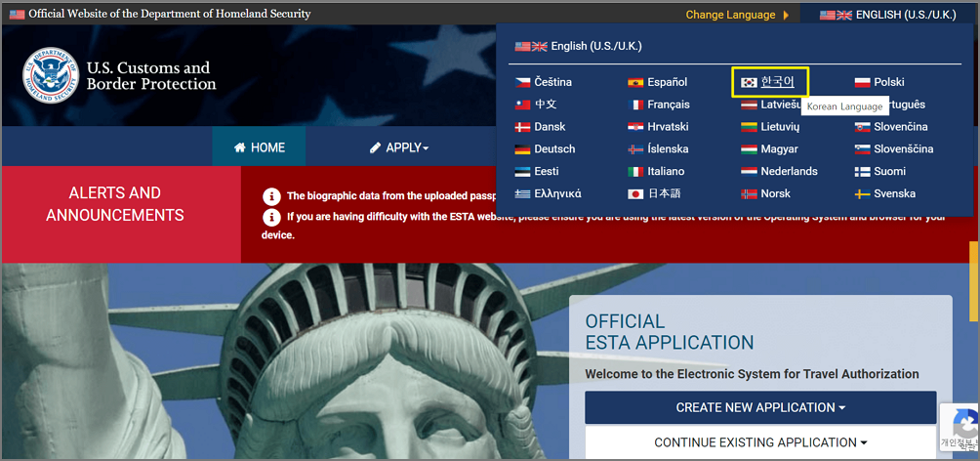Expand CREATE NEW APPLICATION dropdown
The width and height of the screenshot is (980, 461).
pos(760,407)
